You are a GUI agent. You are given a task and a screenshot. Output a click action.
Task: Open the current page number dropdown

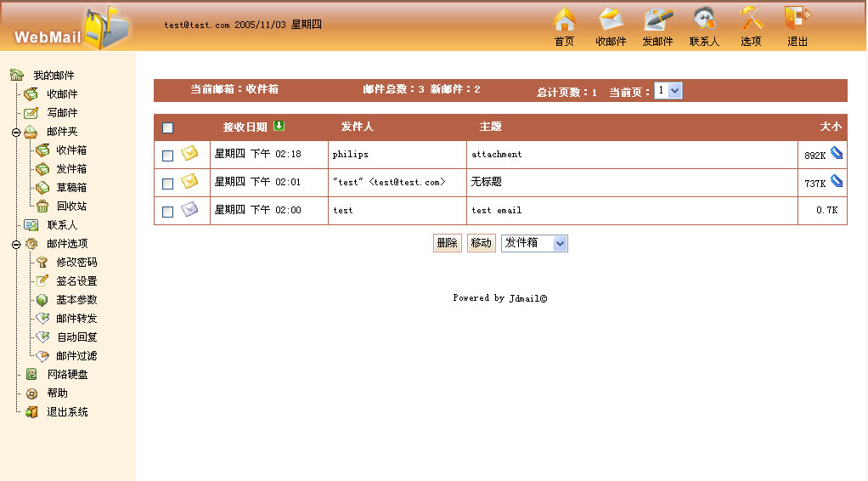pos(668,91)
